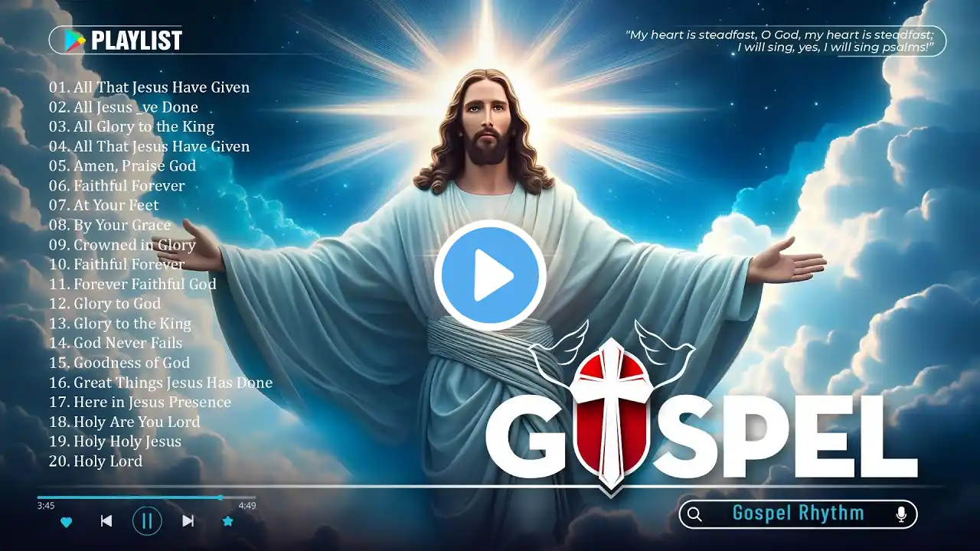Select track 07. At Your Feet
Image resolution: width=980 pixels, height=551 pixels.
[x=104, y=205]
